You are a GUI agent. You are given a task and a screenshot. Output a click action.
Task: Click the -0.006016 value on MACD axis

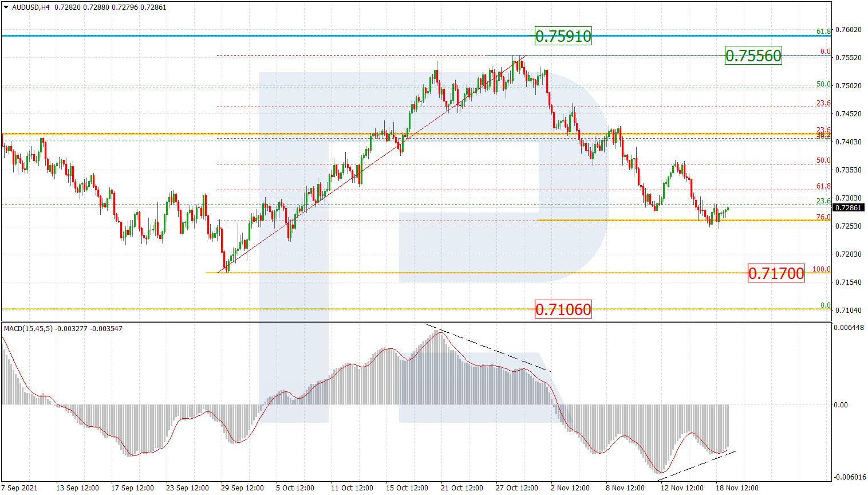[x=850, y=477]
